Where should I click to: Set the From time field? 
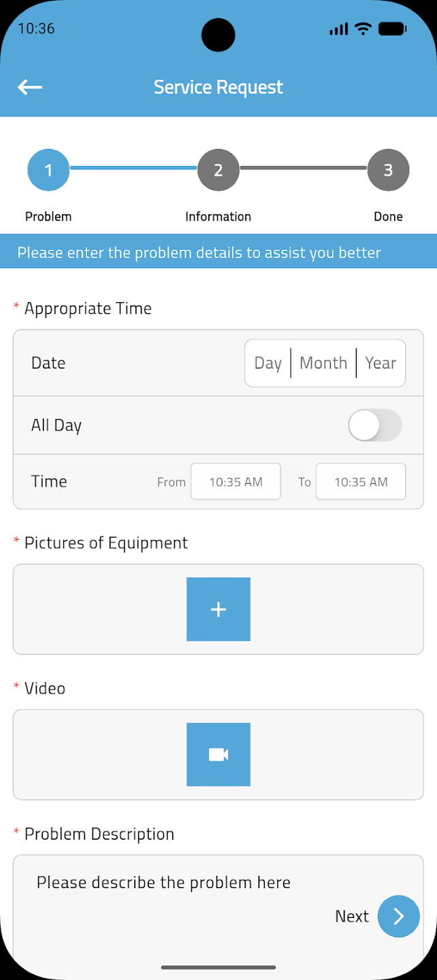point(236,482)
